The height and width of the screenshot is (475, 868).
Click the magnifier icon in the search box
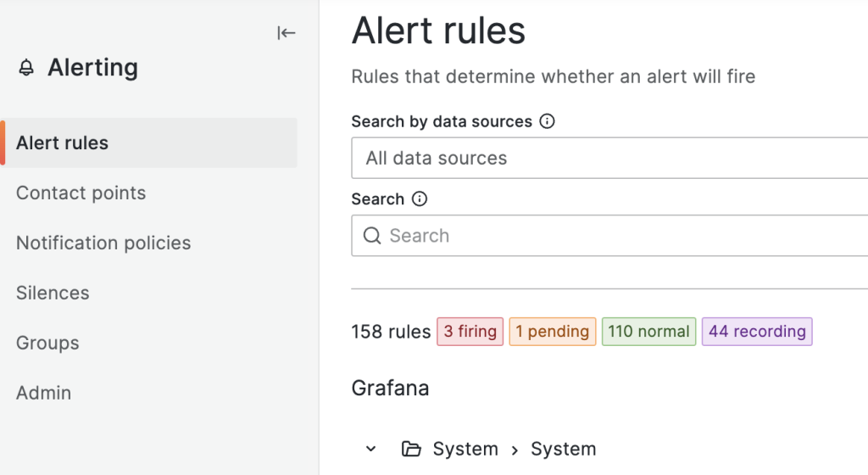click(x=372, y=236)
